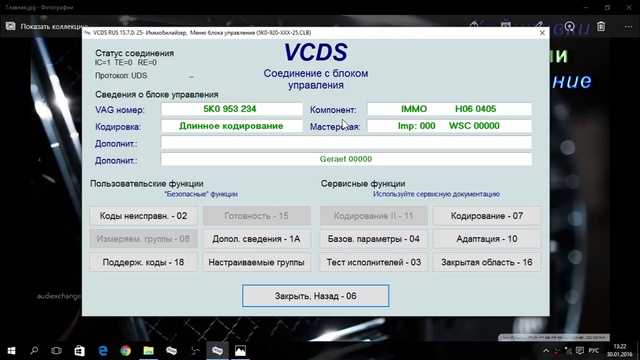Viewport: 640px width, 360px height.
Task: Click the Сервисные функции label
Action: 363,184
